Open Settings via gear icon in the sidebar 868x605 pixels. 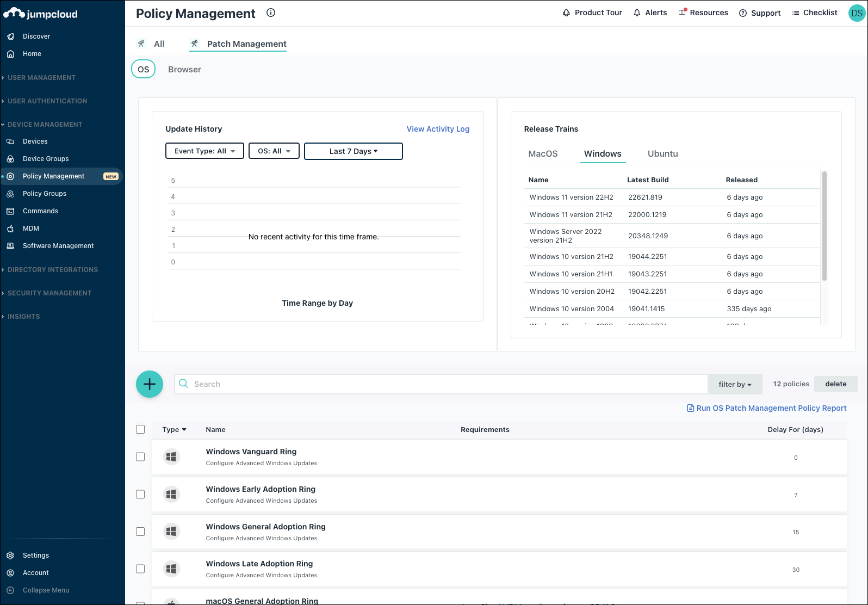(10, 555)
